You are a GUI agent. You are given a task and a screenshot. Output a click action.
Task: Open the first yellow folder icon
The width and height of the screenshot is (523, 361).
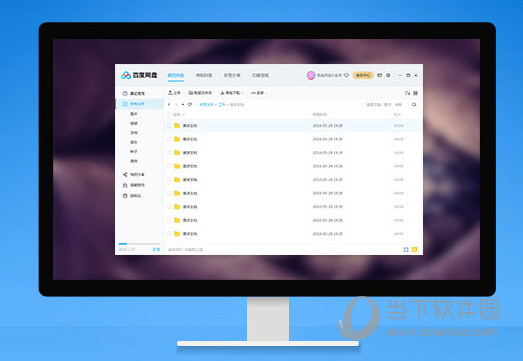pyautogui.click(x=177, y=125)
